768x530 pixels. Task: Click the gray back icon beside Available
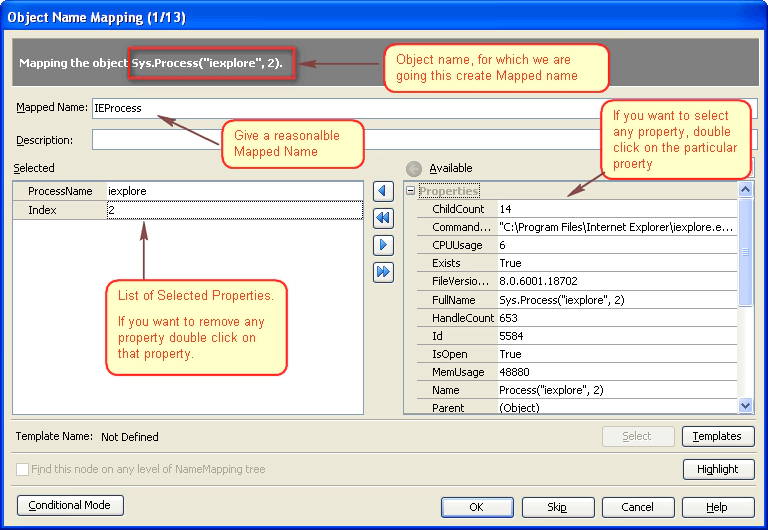click(x=414, y=168)
